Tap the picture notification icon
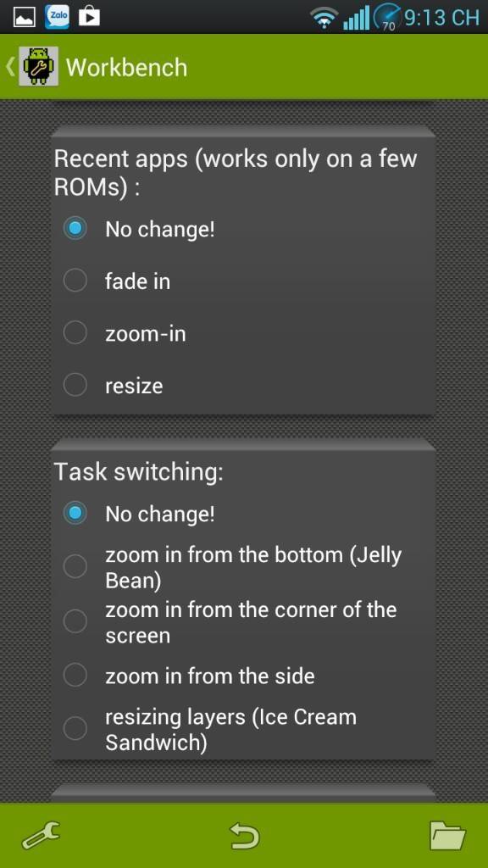The image size is (488, 868). [x=25, y=18]
